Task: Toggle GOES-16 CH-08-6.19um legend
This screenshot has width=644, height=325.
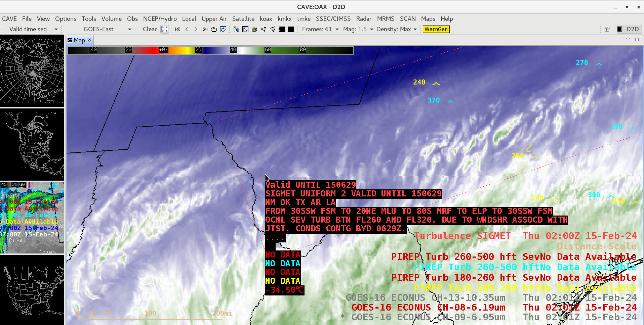Action: point(494,308)
